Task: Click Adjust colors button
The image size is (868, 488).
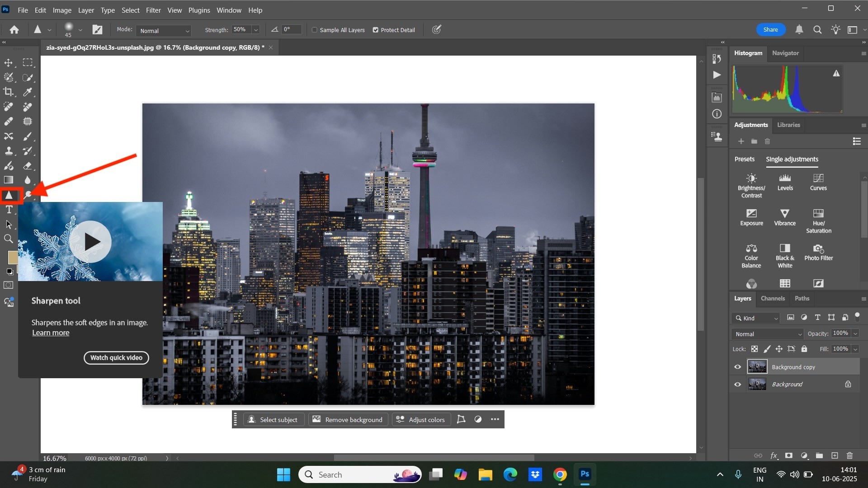Action: pos(421,420)
